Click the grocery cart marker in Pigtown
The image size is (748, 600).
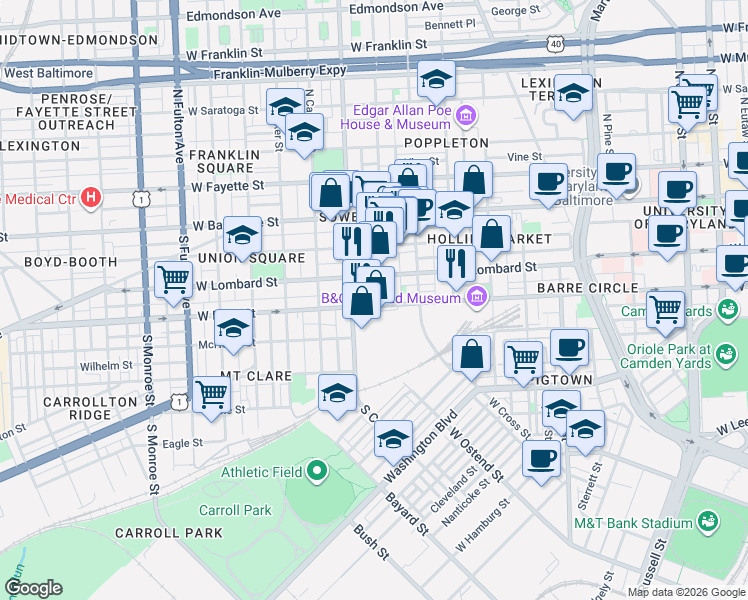[523, 361]
